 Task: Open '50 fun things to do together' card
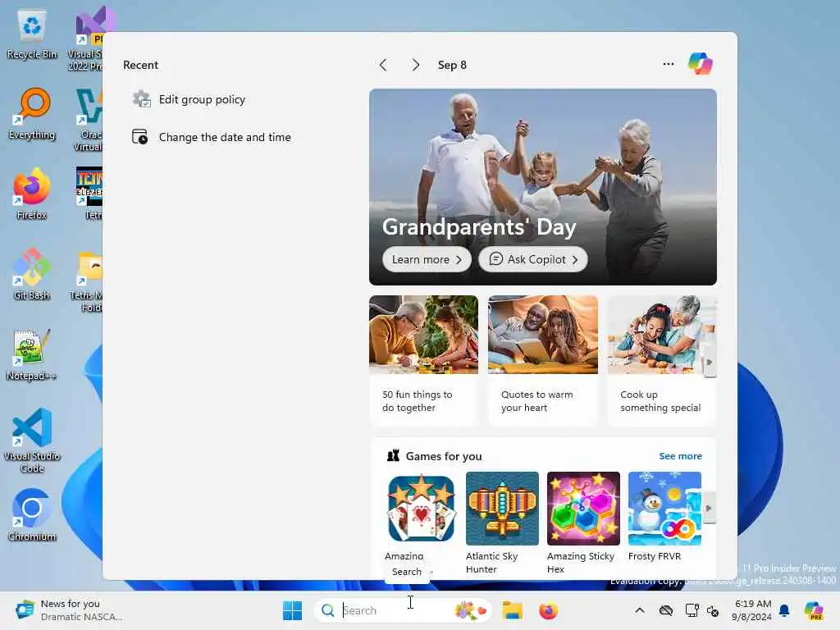pos(423,360)
